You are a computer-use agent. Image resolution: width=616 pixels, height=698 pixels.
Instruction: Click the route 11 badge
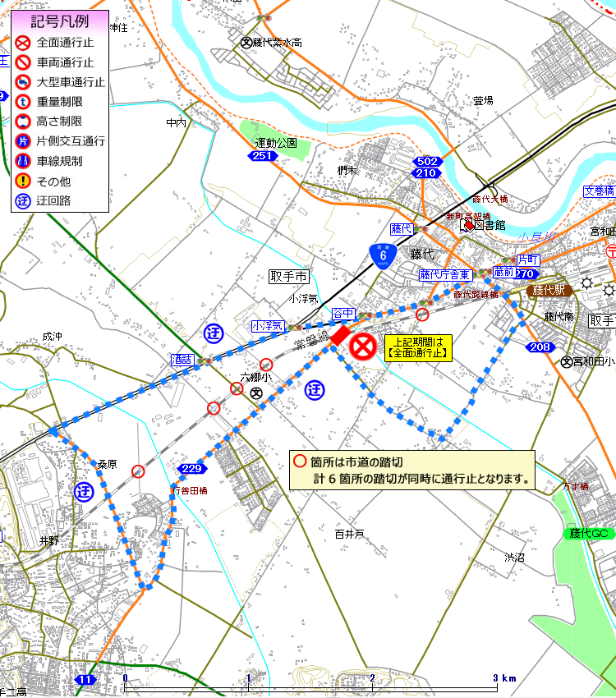click(x=85, y=680)
